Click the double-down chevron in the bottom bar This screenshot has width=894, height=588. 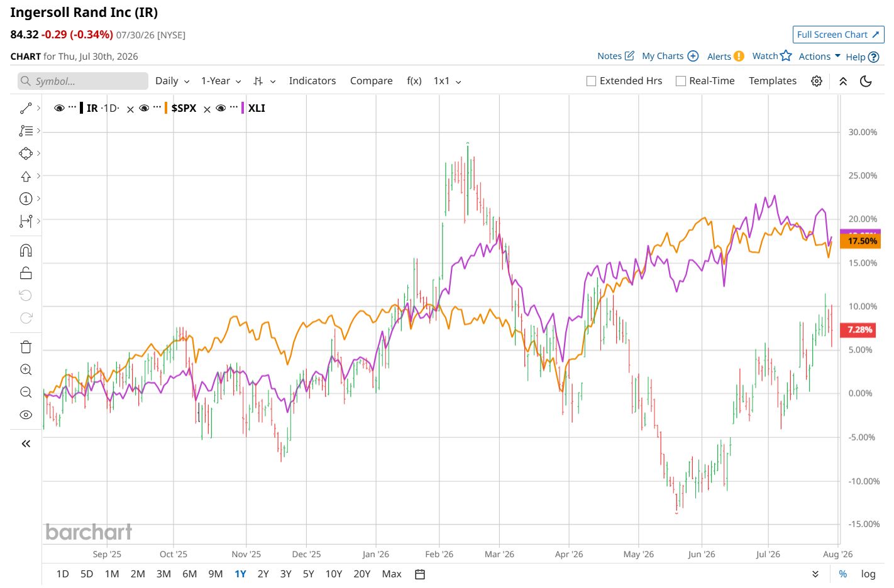[x=815, y=574]
